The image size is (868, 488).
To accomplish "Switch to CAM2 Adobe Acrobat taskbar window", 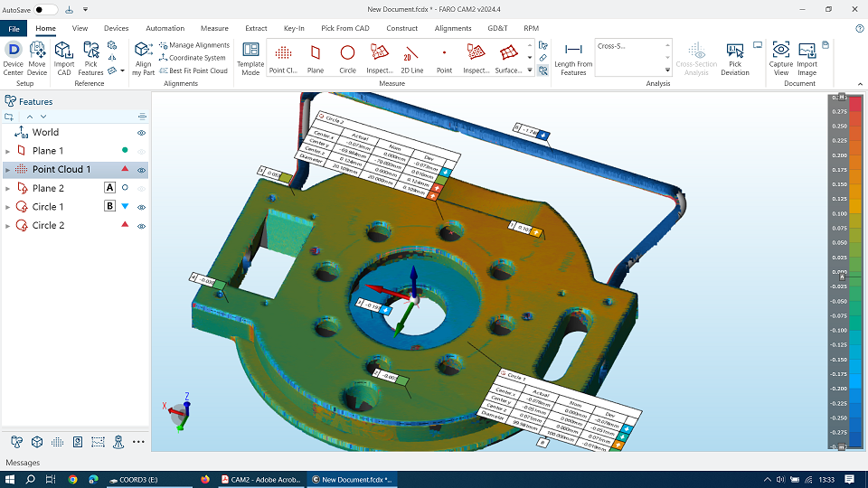I will coord(260,480).
